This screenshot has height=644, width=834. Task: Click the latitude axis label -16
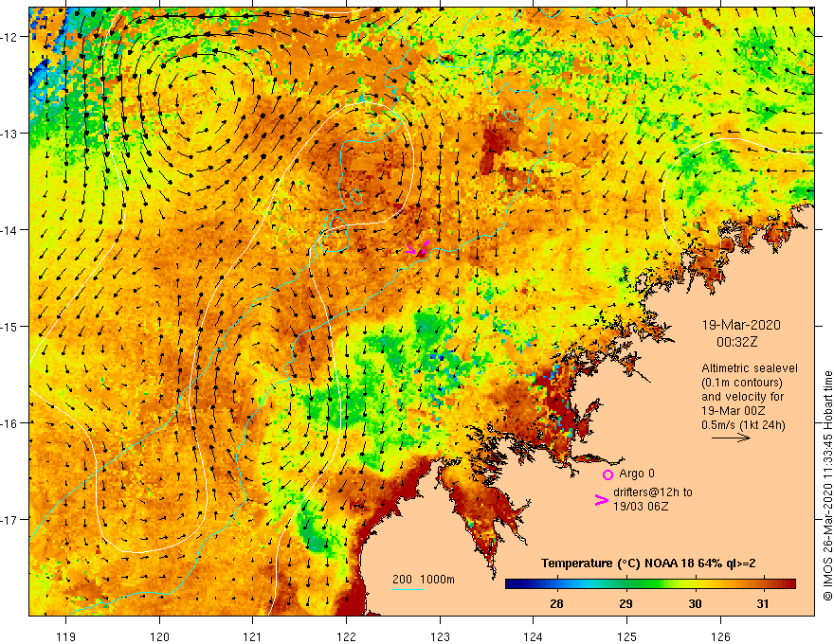[9, 423]
